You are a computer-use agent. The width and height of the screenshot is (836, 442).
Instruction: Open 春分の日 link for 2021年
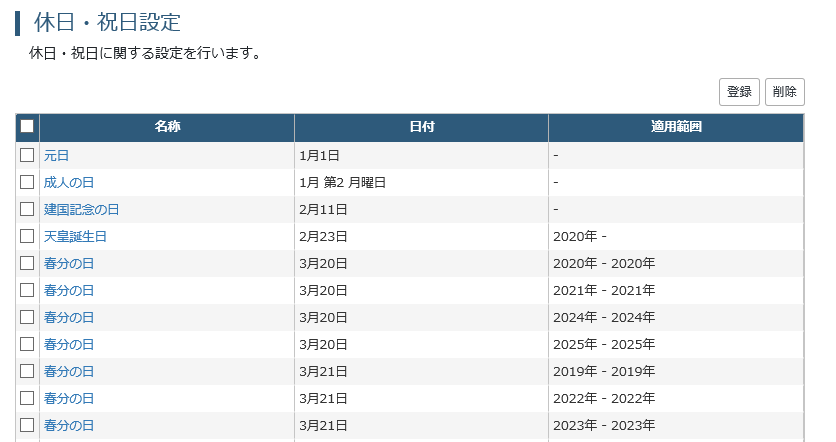69,291
